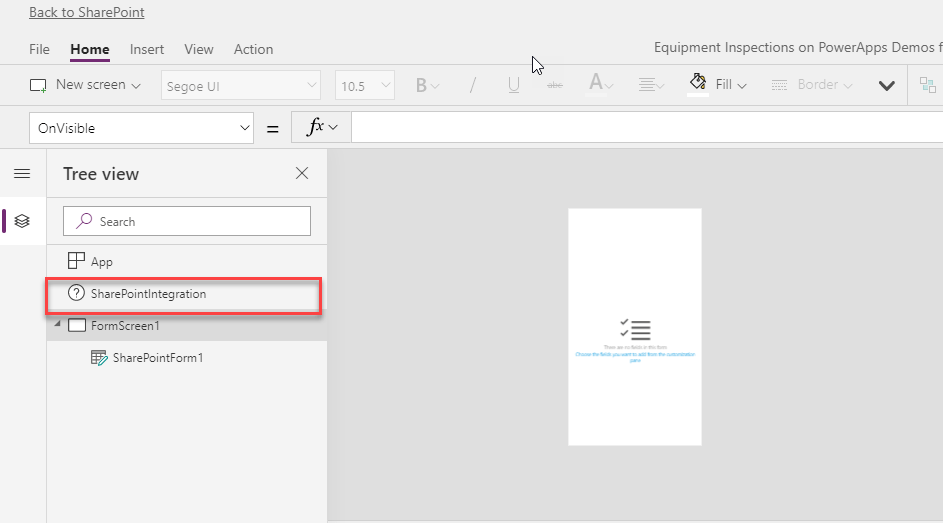943x523 pixels.
Task: Expand the Fill dropdown arrow
Action: (x=742, y=86)
